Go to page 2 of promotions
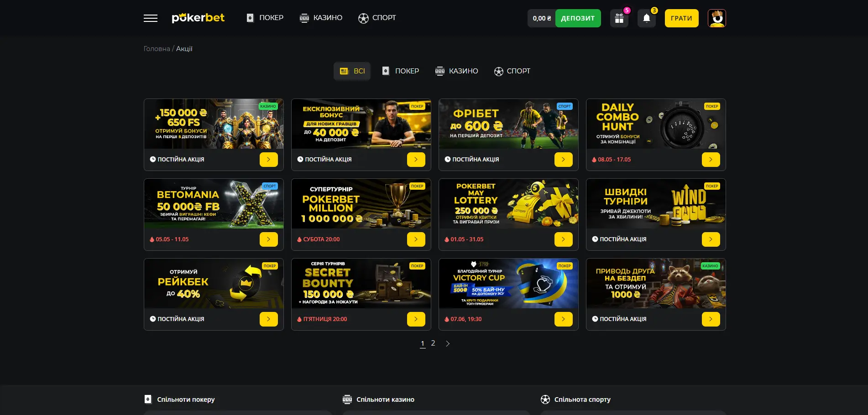Image resolution: width=868 pixels, height=415 pixels. 433,343
